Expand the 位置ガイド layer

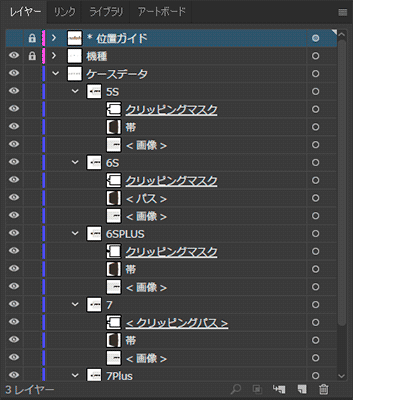(54, 38)
